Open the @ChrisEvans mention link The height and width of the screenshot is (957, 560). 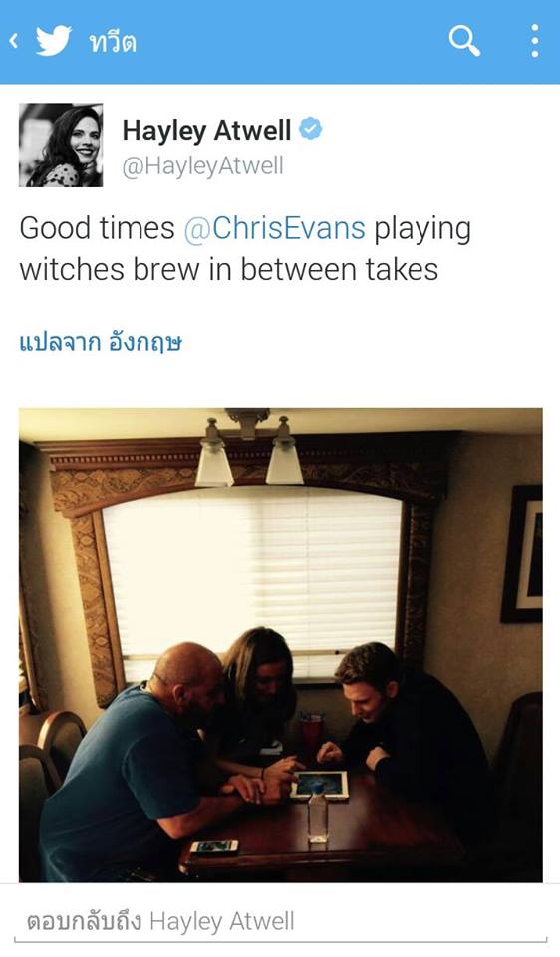coord(274,229)
